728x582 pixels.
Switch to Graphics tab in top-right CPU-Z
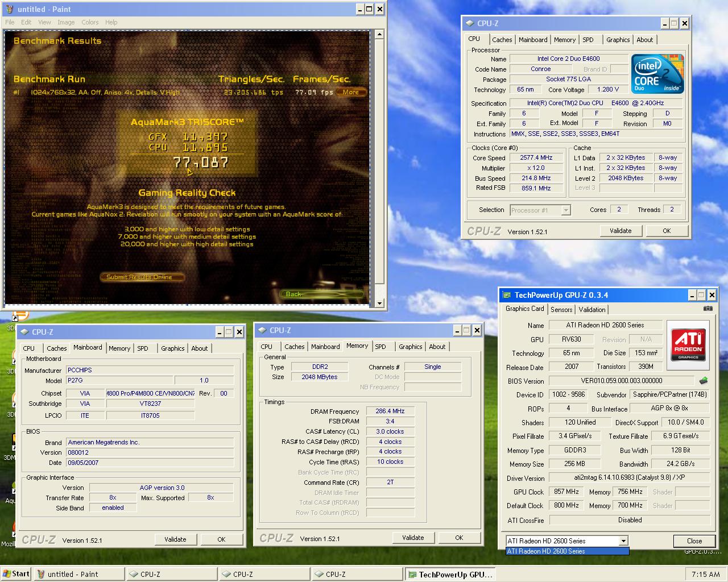[x=618, y=40]
